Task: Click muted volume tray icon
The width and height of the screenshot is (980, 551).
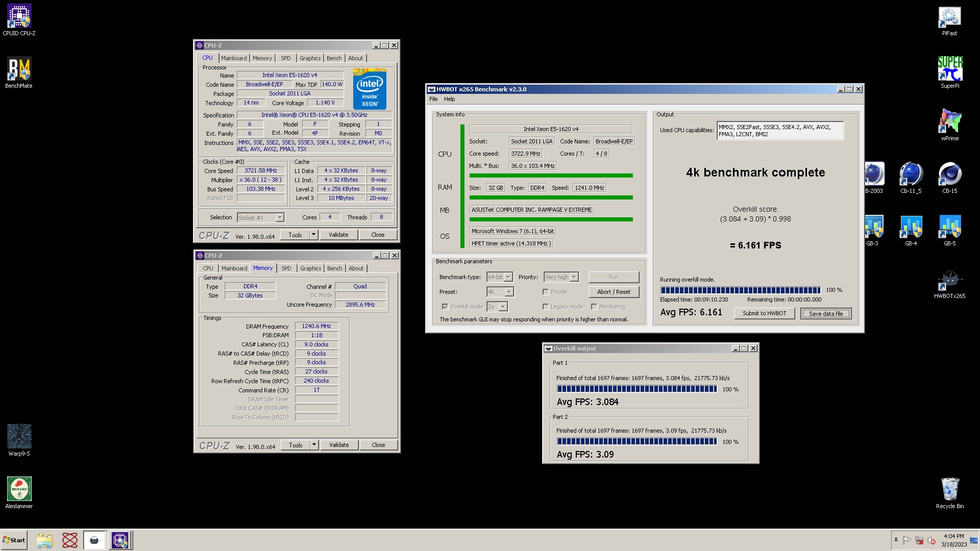Action: [x=932, y=540]
